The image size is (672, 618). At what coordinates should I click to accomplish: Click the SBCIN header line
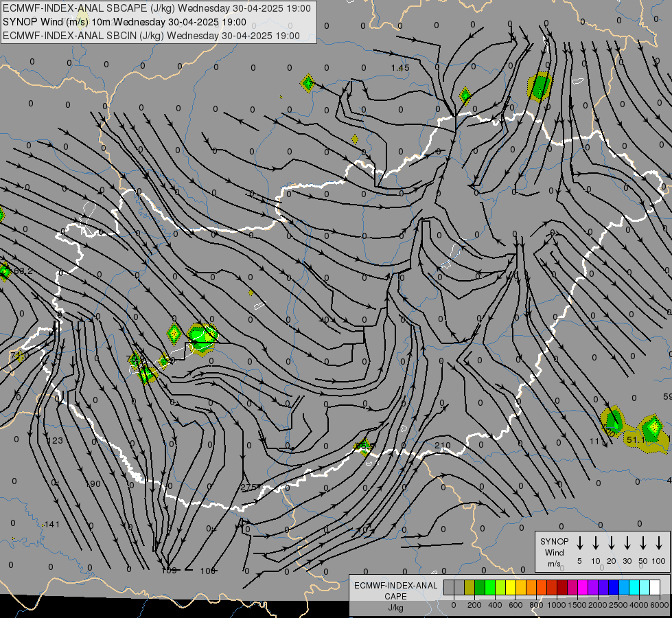tap(151, 36)
